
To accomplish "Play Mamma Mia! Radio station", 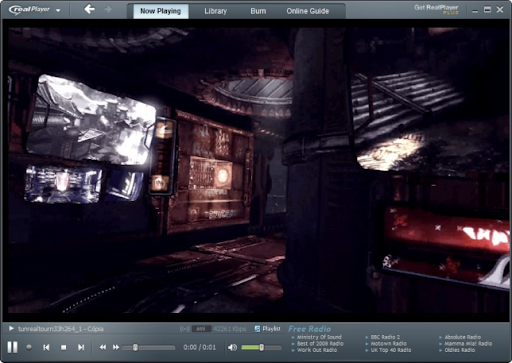I will click(x=468, y=343).
